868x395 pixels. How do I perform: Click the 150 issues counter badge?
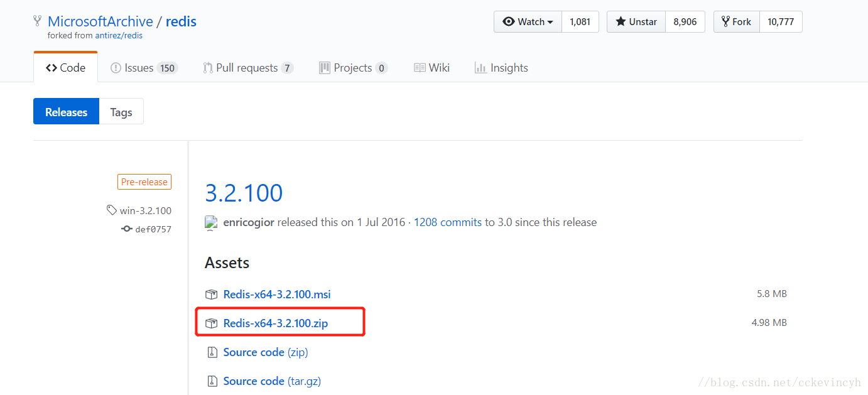(x=167, y=68)
